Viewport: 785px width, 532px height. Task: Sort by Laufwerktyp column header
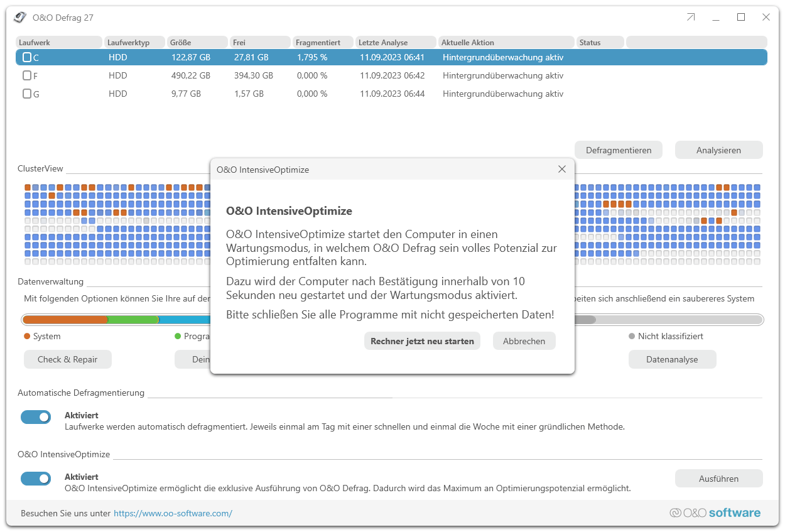coord(134,42)
